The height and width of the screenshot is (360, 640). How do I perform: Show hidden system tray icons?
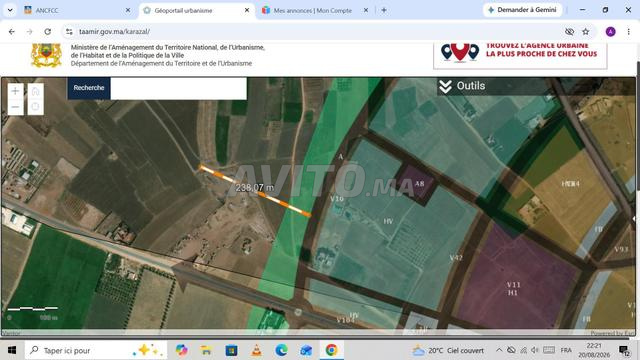tap(499, 350)
